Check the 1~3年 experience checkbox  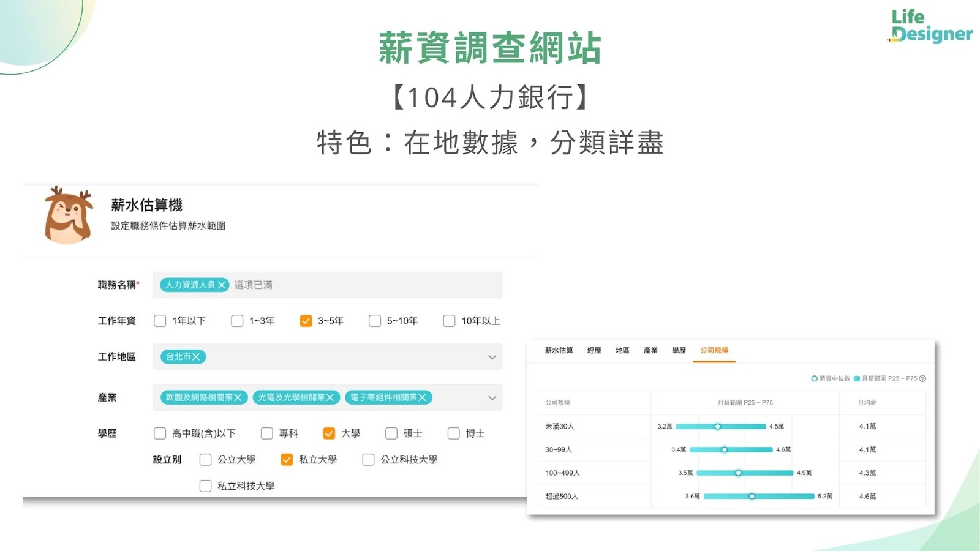[237, 321]
